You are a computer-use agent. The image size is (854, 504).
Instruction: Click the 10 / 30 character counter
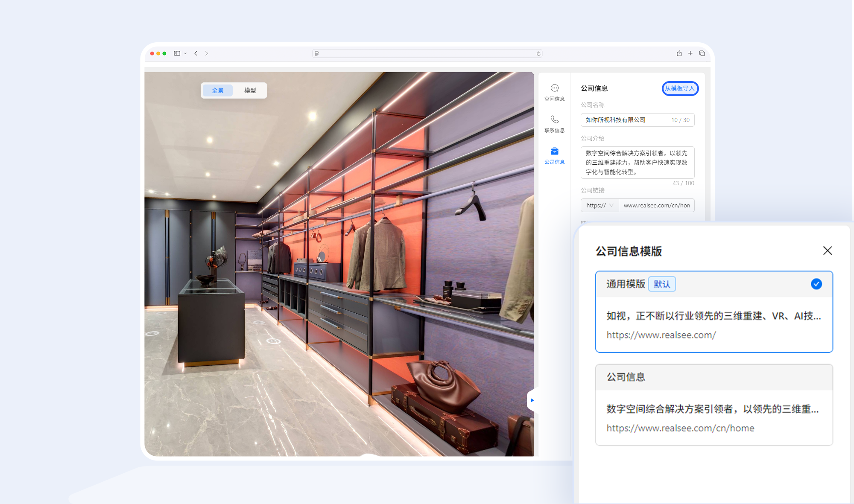click(680, 120)
